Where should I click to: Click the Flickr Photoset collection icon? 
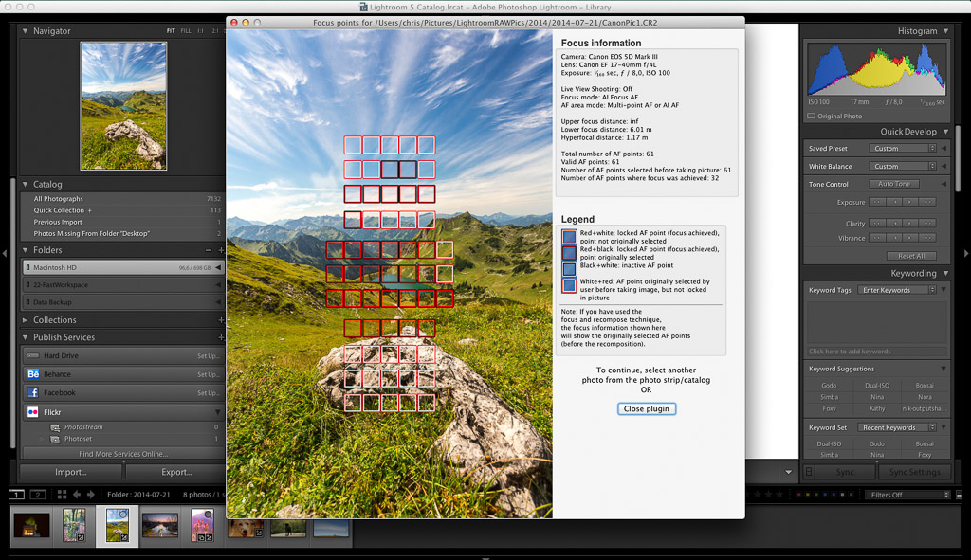pyautogui.click(x=55, y=439)
